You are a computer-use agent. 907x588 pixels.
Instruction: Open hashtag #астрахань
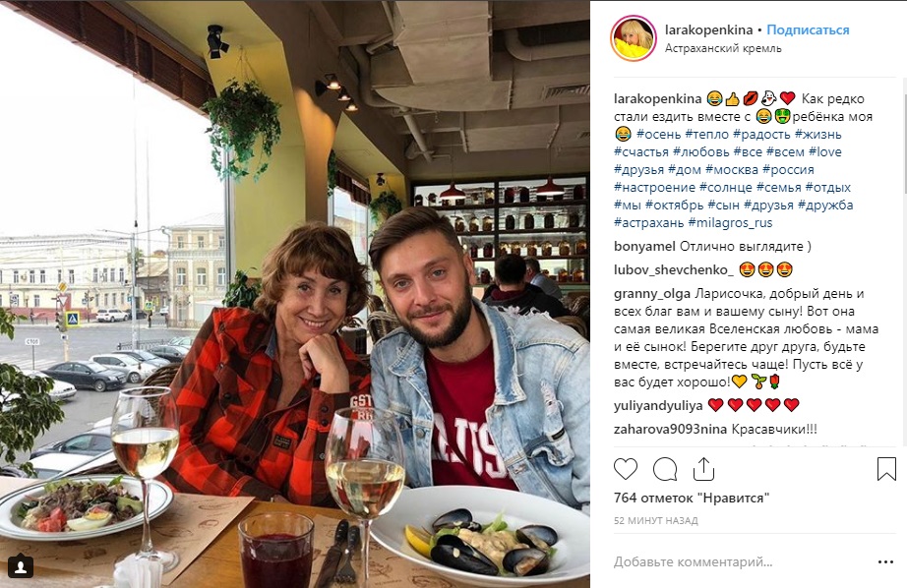coord(648,222)
